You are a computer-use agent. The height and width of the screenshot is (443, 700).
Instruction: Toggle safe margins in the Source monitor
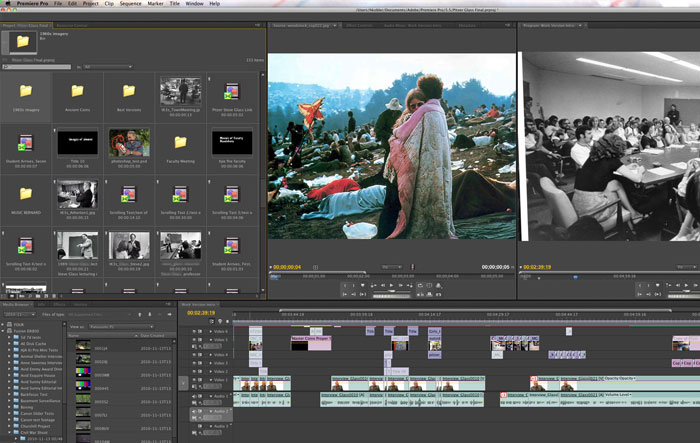(x=429, y=285)
